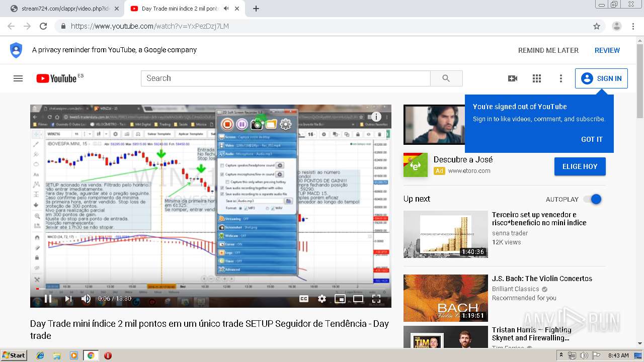Open the video titled Terceiro set up vencedor

pos(539,219)
